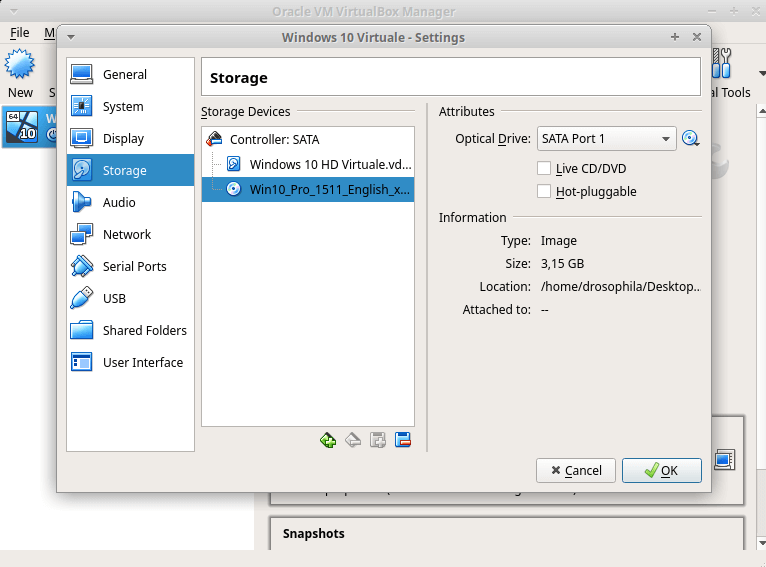Click the Location path /home/drosophila/Desktop
The image size is (766, 567).
click(620, 287)
